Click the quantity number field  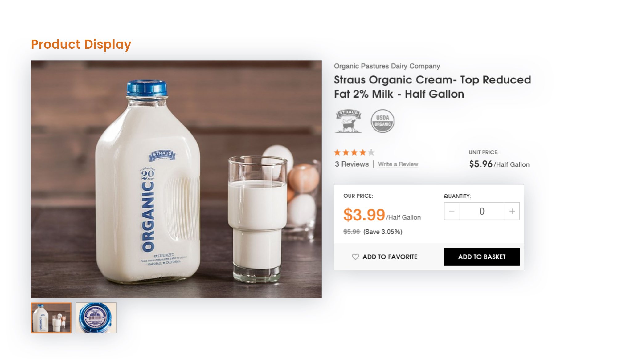482,211
